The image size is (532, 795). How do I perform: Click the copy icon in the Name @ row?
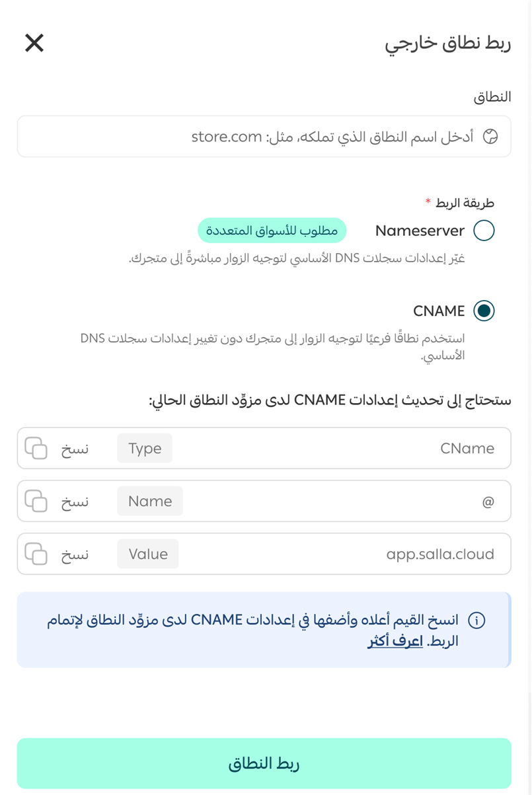pos(37,501)
